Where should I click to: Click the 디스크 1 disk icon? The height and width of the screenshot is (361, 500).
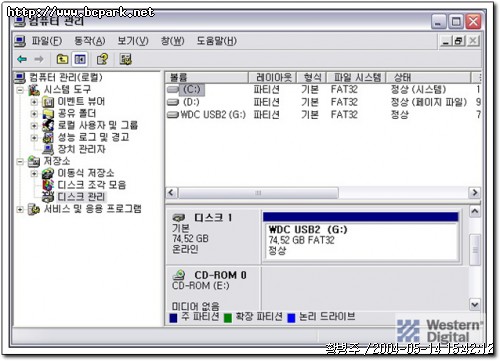point(179,218)
